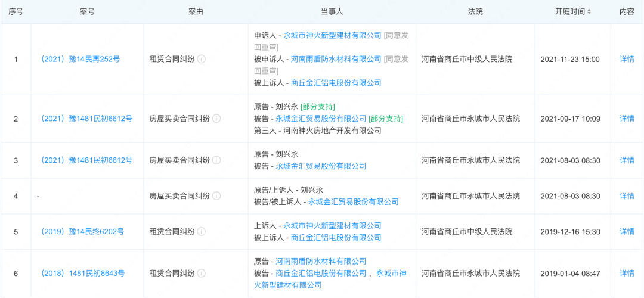Image resolution: width=644 pixels, height=298 pixels.
Task: Open 原告 河南雨盾防水材料有限公司 in row 6
Action: coord(321,262)
